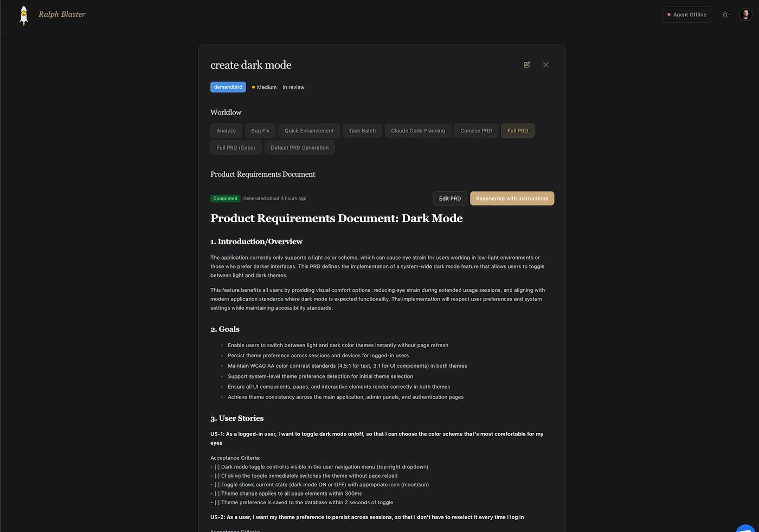759x532 pixels.
Task: Select the Analyze workflow
Action: [226, 130]
